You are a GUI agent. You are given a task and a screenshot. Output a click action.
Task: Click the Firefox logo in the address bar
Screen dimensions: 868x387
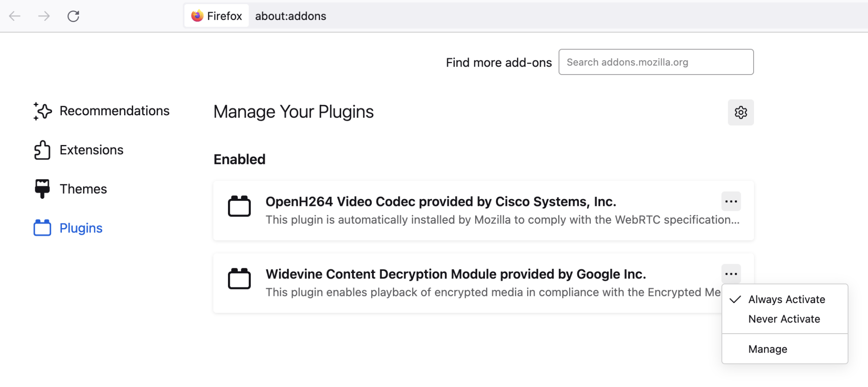coord(197,16)
